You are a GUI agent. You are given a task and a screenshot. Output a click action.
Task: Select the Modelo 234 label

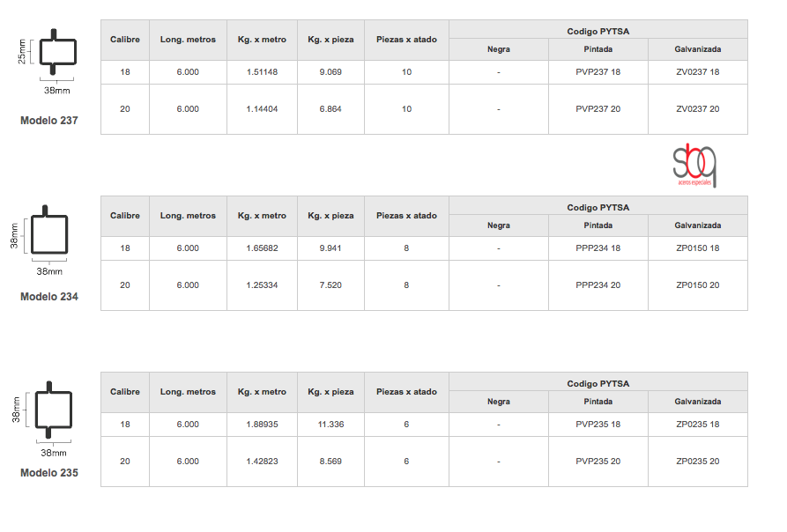coord(49,297)
